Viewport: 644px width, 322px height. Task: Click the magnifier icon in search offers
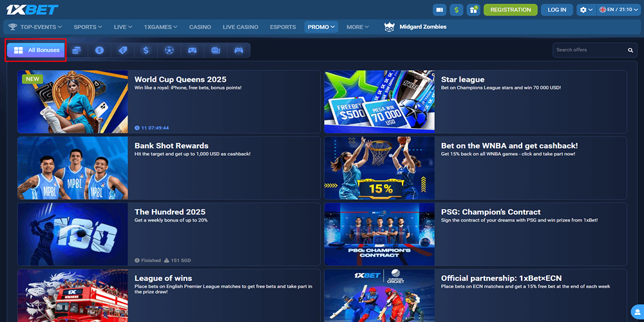630,50
